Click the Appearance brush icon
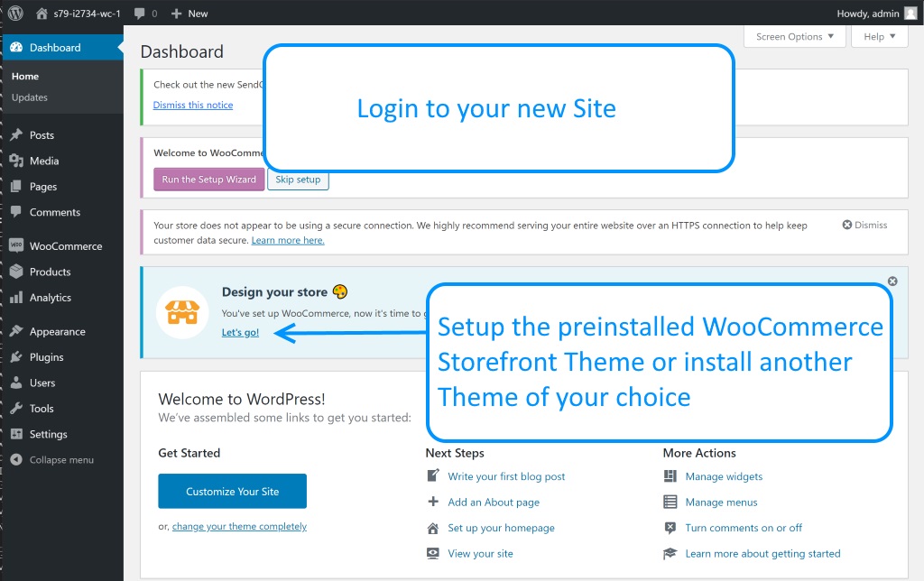The image size is (924, 581). coord(16,331)
